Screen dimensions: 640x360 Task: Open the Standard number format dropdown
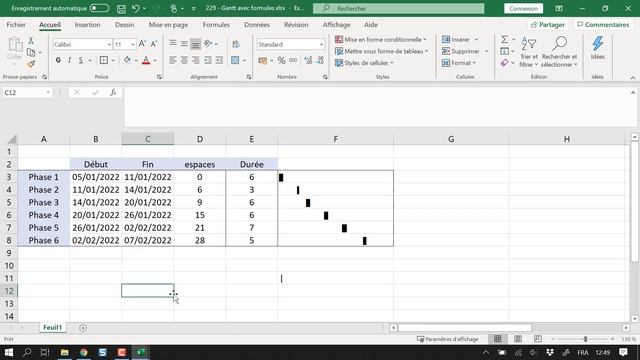click(321, 44)
